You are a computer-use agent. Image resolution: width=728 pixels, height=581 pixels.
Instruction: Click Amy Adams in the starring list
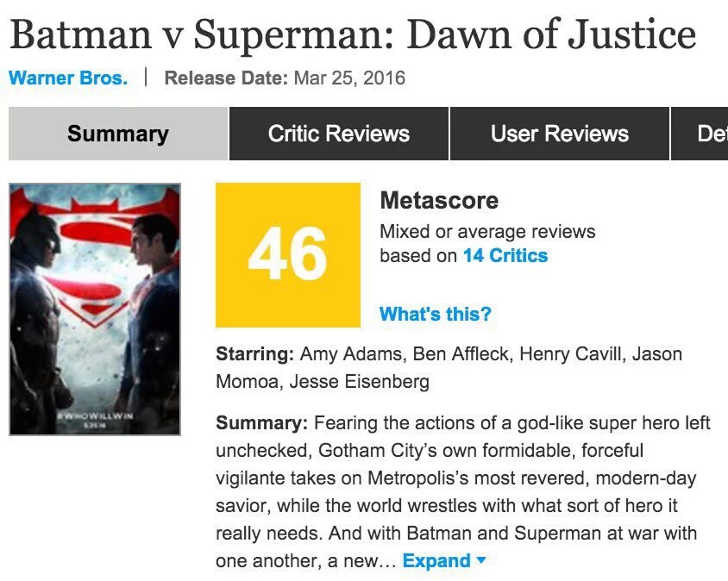point(352,354)
